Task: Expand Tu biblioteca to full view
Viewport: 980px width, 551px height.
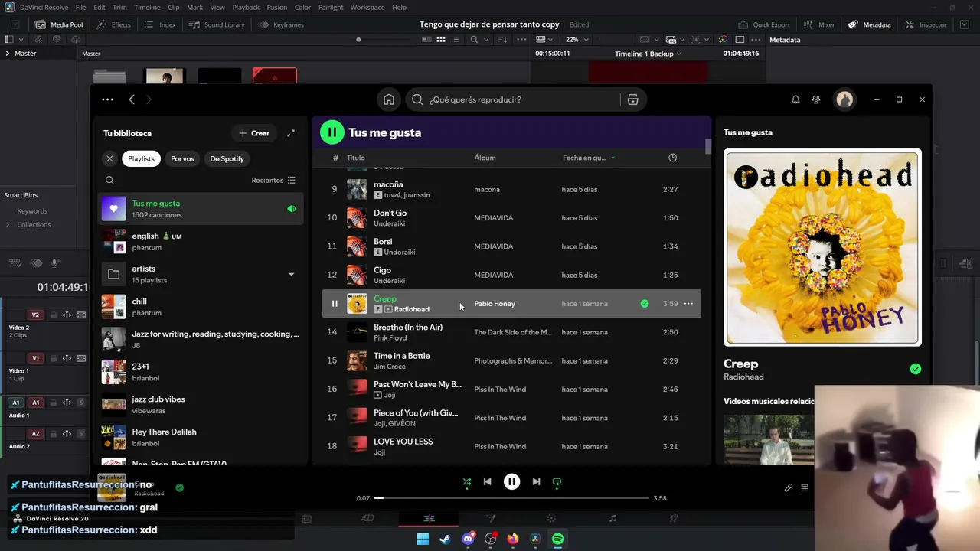Action: pos(291,133)
